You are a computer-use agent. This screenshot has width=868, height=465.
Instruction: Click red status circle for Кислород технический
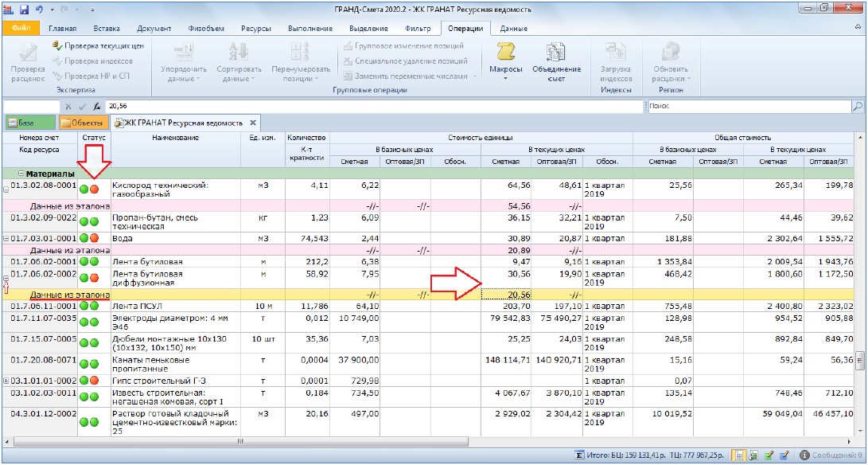[95, 190]
